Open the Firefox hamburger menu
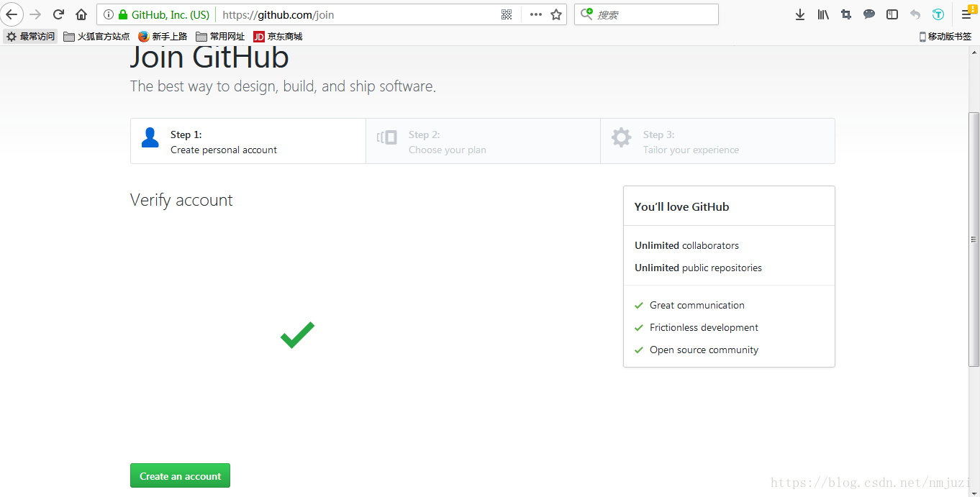This screenshot has width=980, height=497. [x=967, y=14]
